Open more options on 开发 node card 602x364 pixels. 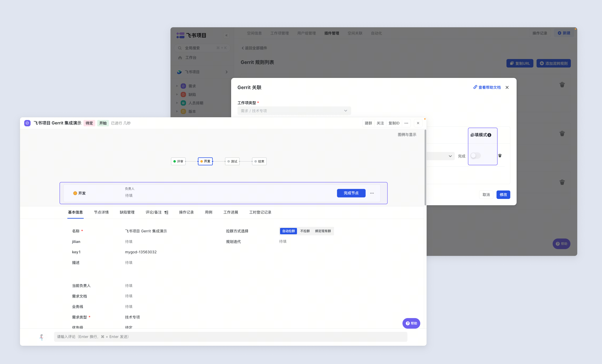[372, 193]
